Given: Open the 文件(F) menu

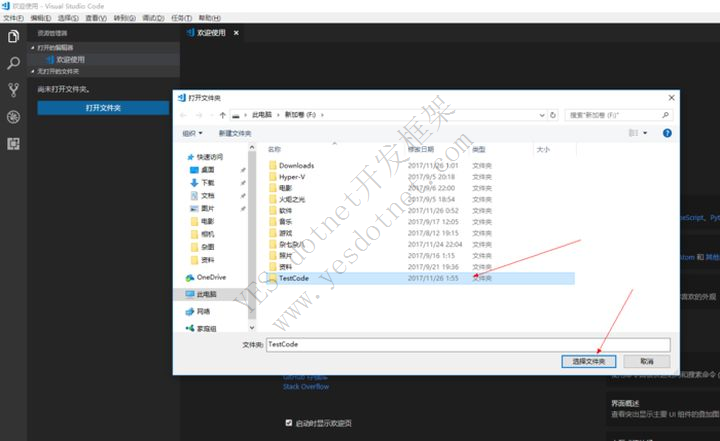Looking at the screenshot, I should click(13, 18).
